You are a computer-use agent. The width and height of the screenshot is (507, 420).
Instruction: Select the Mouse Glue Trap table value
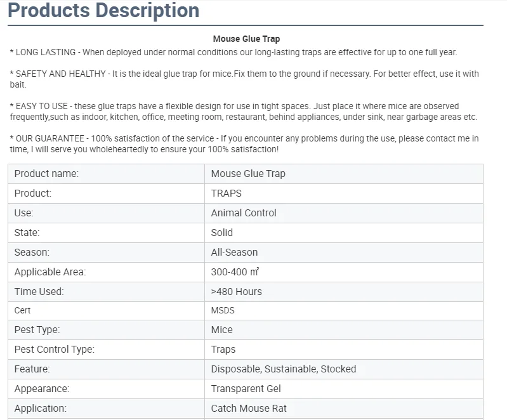click(248, 174)
